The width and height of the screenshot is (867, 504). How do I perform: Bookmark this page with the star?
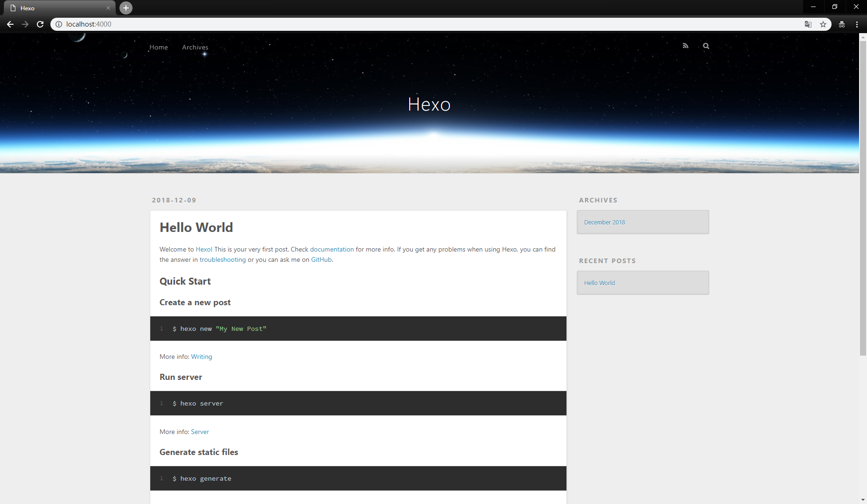point(823,24)
